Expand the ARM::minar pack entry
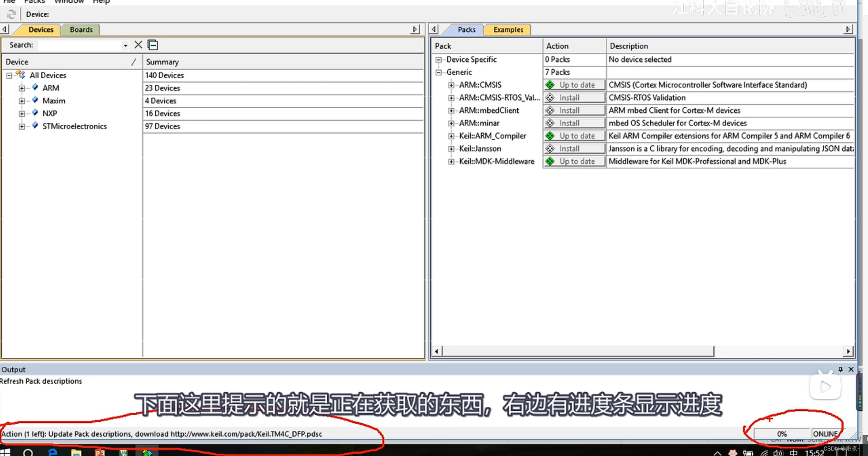Screen dimensions: 868x456 [x=451, y=123]
